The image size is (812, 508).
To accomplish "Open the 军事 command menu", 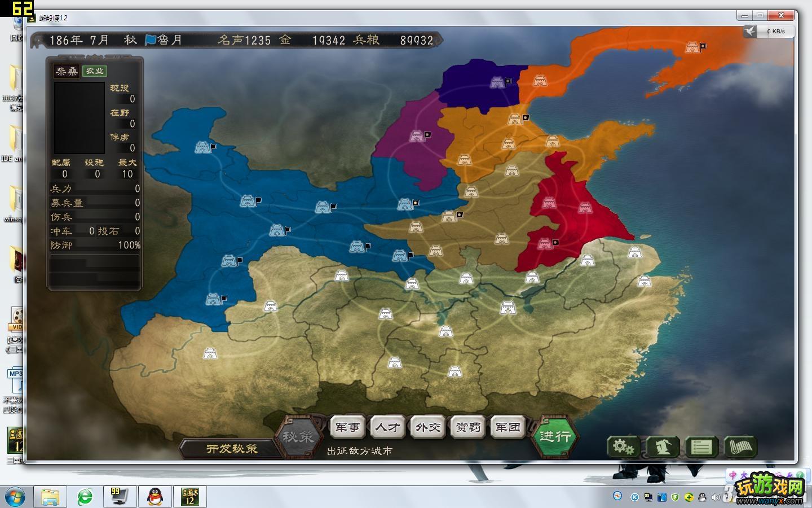I will 347,427.
